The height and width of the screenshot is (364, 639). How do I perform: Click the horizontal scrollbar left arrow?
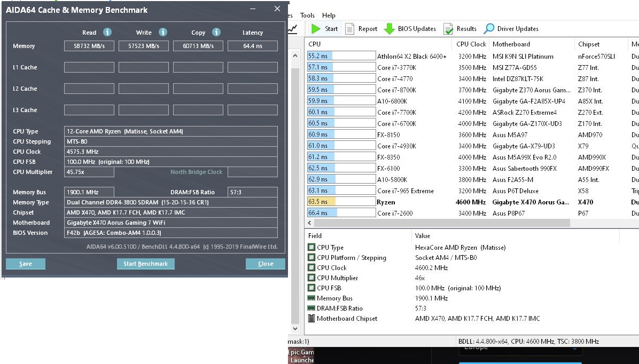pos(310,223)
